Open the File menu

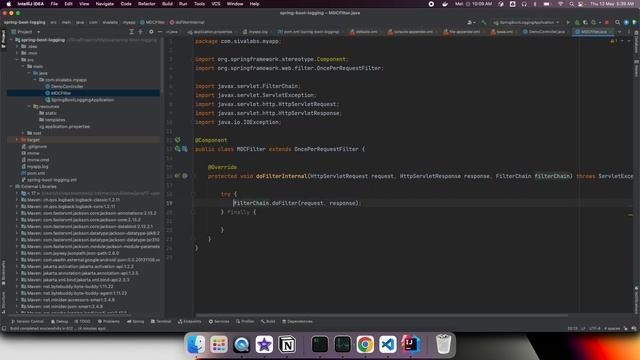54,4
